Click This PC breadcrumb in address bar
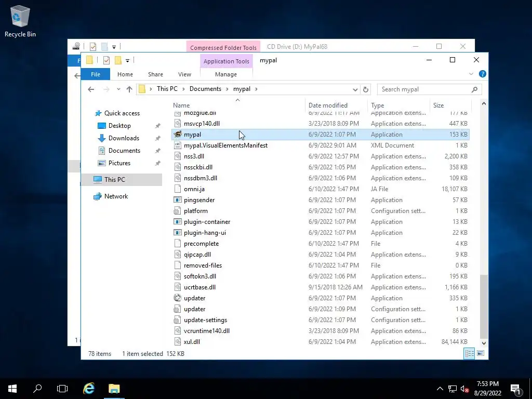The height and width of the screenshot is (399, 532). pos(167,89)
